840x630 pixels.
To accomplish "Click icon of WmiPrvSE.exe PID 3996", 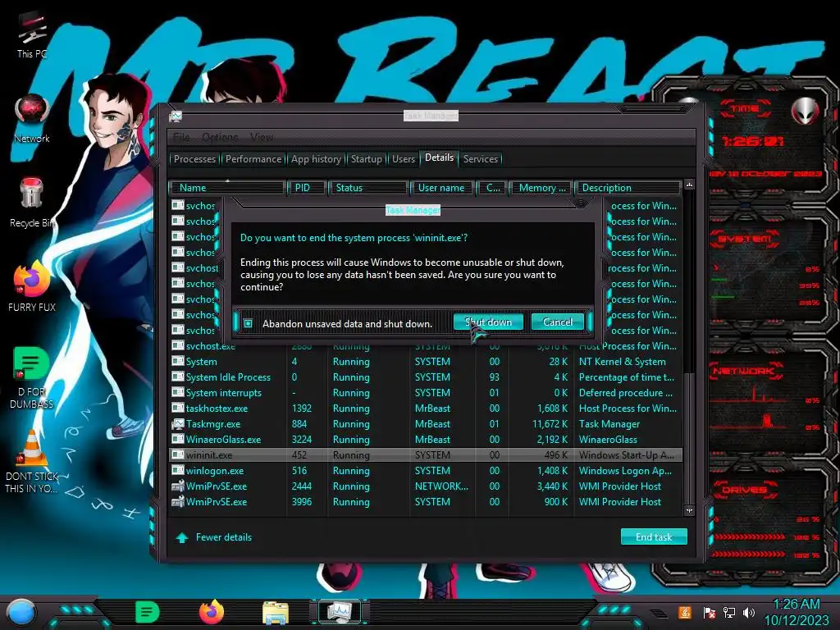I will (x=177, y=501).
